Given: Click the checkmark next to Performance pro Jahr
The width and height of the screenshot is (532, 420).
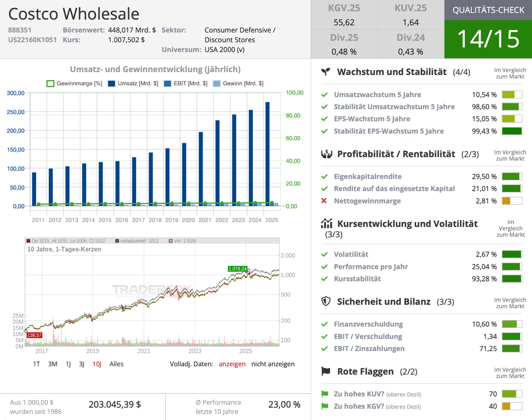Looking at the screenshot, I should coord(325,267).
